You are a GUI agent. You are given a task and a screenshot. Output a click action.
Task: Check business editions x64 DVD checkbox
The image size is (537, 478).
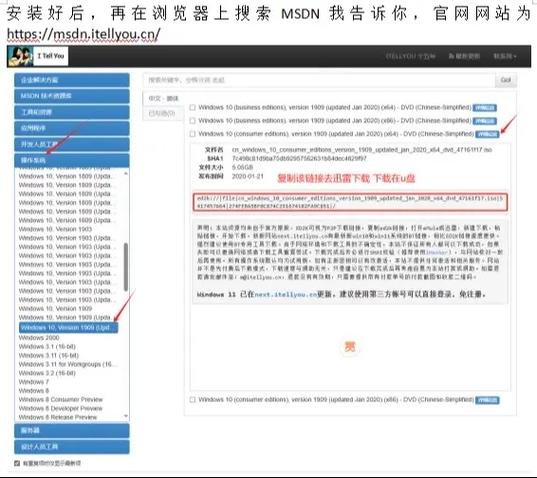(x=192, y=108)
